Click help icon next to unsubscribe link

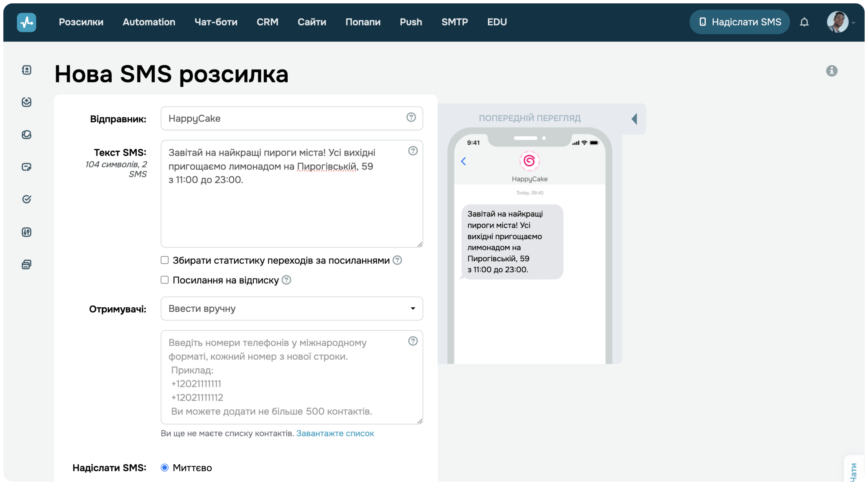pos(286,280)
